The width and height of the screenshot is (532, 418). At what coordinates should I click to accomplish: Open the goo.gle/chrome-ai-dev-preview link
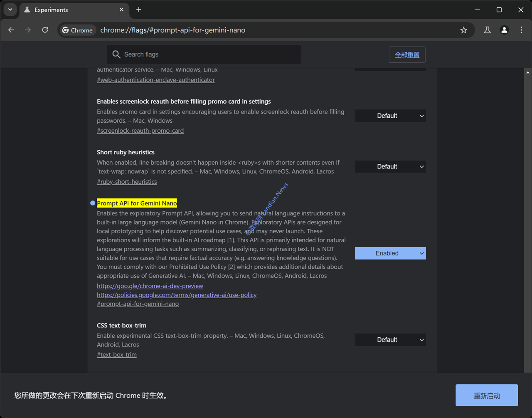pos(150,286)
